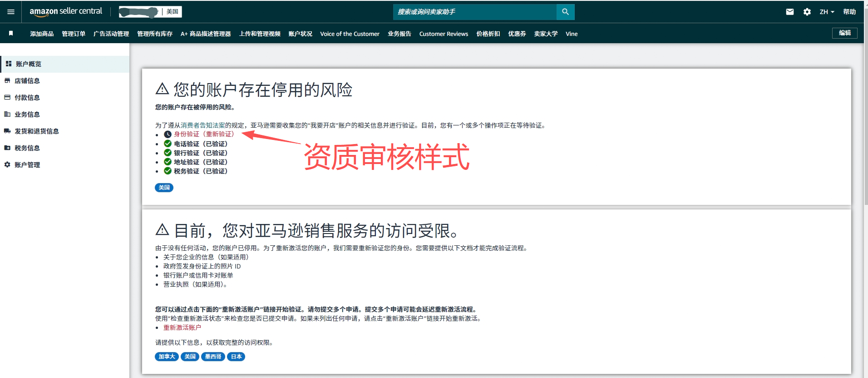Open the 消费者告知法案 link
The image size is (868, 378).
coord(203,125)
